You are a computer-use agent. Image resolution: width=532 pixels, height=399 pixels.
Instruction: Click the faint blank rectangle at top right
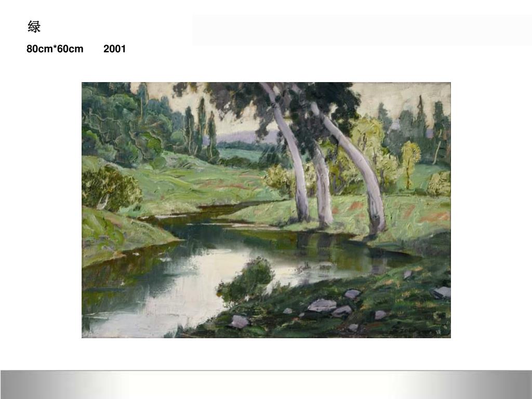(x=362, y=30)
